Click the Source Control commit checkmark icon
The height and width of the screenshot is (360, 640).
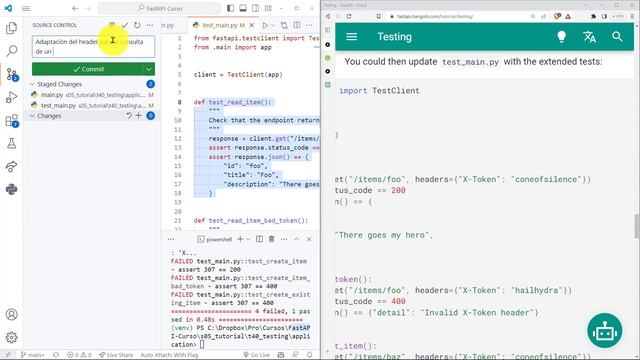pos(125,25)
